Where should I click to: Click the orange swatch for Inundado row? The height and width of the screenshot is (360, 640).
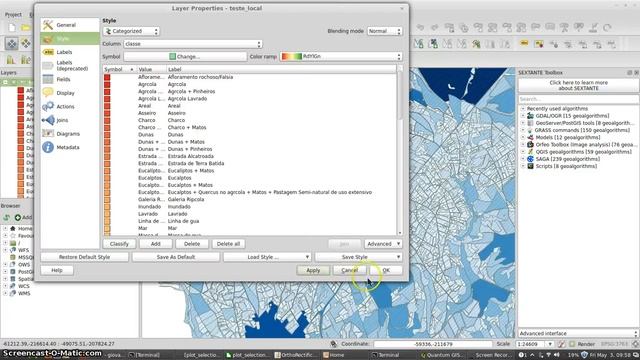click(x=107, y=207)
